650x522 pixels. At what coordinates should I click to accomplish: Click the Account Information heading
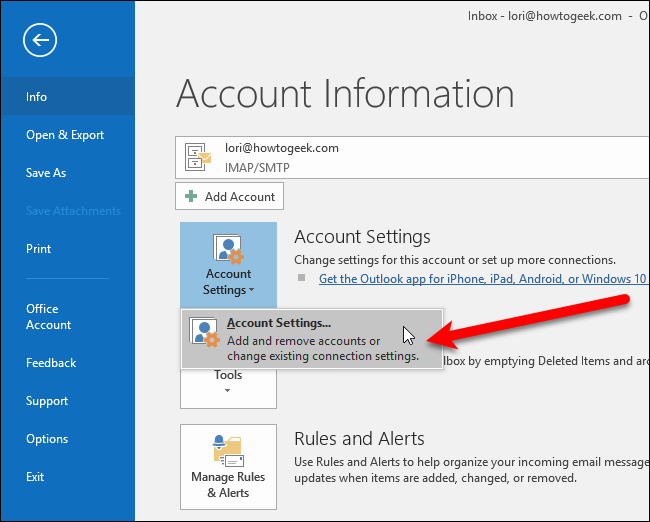pyautogui.click(x=345, y=94)
